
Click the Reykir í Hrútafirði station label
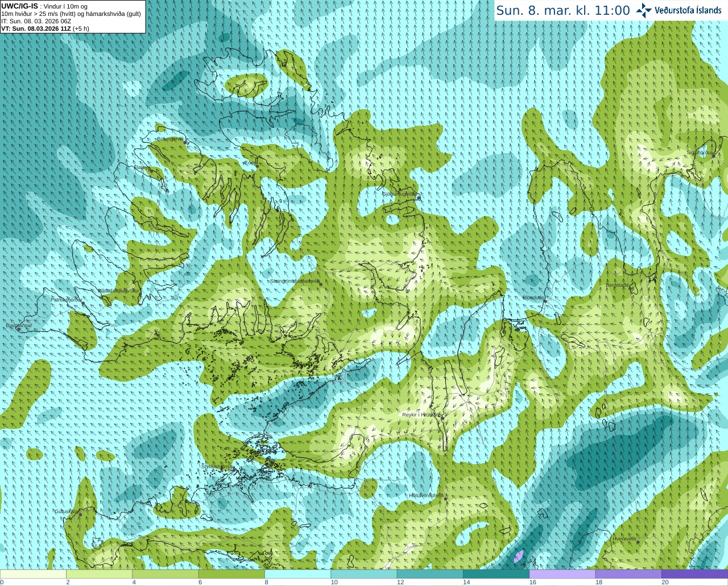tap(421, 415)
